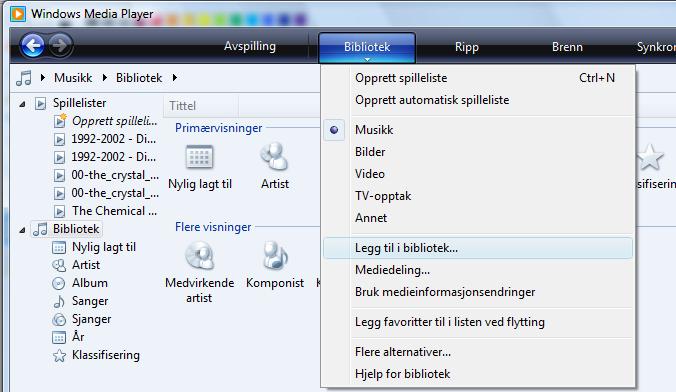Viewport: 676px width, 392px height.
Task: Click the Klassifisering star icon in sidebar
Action: coord(59,355)
